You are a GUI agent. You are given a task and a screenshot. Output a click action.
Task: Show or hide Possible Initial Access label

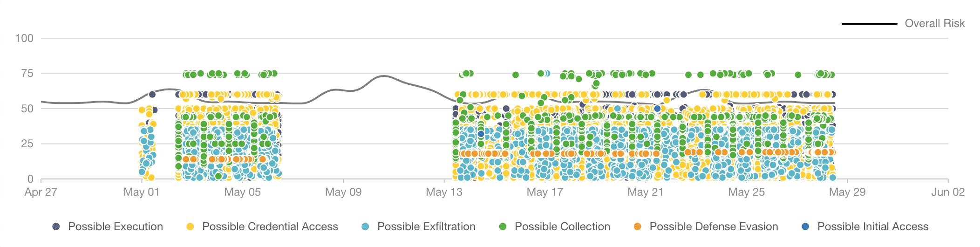(x=873, y=226)
